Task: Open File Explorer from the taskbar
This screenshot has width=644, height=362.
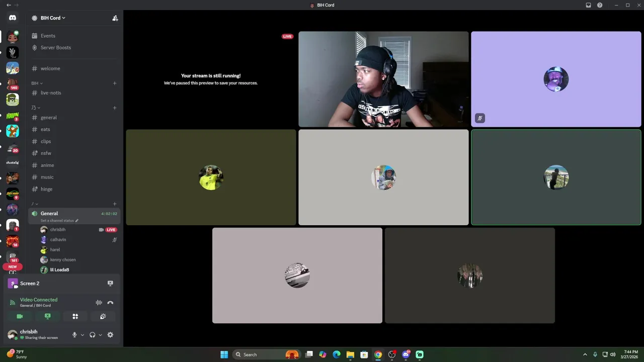Action: coord(350,354)
